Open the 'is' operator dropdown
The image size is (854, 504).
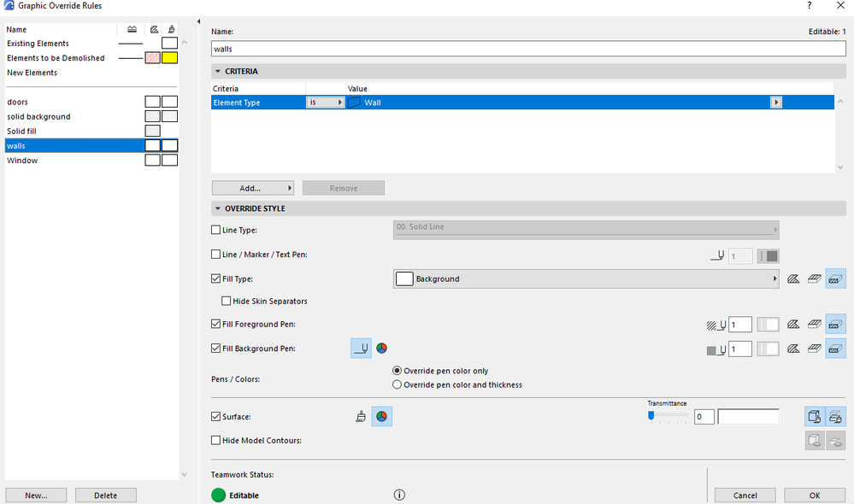pos(326,103)
